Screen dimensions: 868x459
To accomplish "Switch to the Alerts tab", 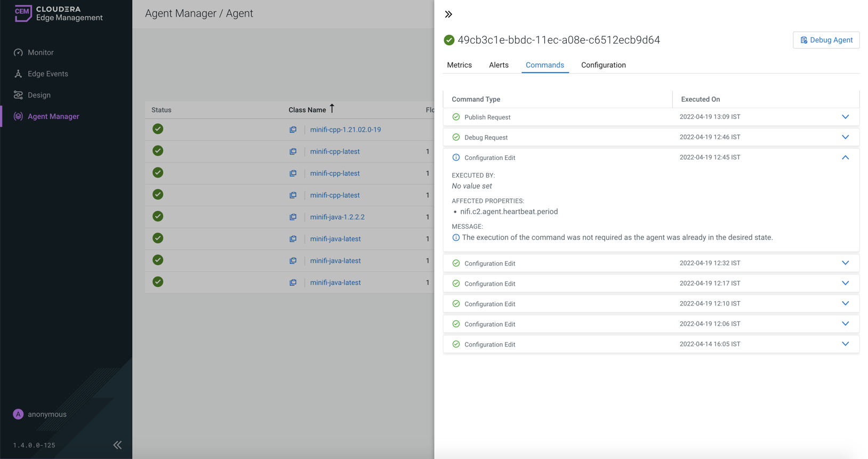I will tap(499, 65).
